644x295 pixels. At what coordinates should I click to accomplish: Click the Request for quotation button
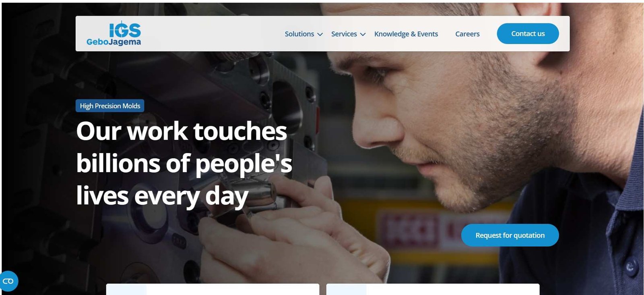tap(510, 235)
